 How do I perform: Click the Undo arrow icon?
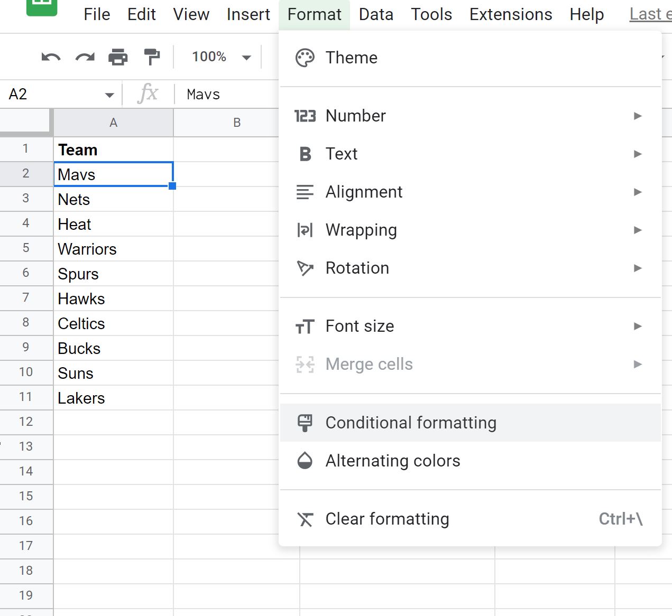coord(50,57)
